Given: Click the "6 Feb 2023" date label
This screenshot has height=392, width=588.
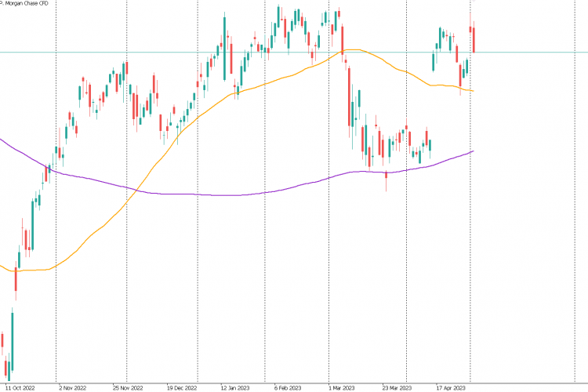Looking at the screenshot, I should coord(289,387).
